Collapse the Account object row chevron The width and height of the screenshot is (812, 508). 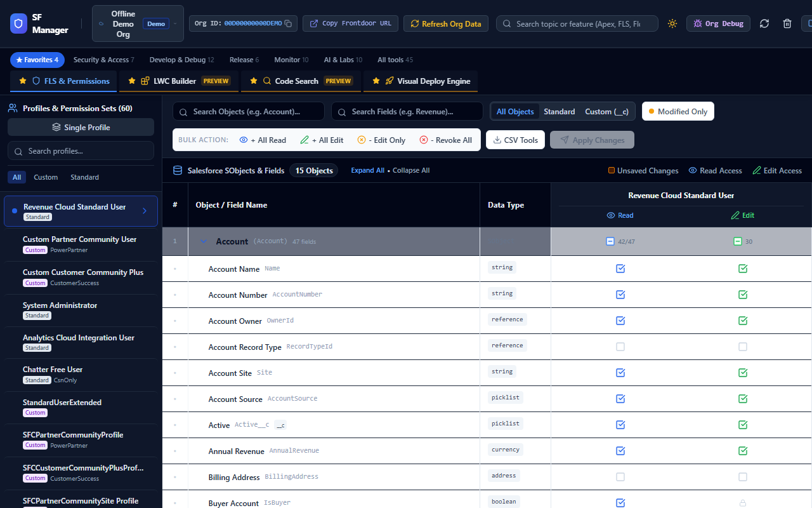tap(204, 241)
